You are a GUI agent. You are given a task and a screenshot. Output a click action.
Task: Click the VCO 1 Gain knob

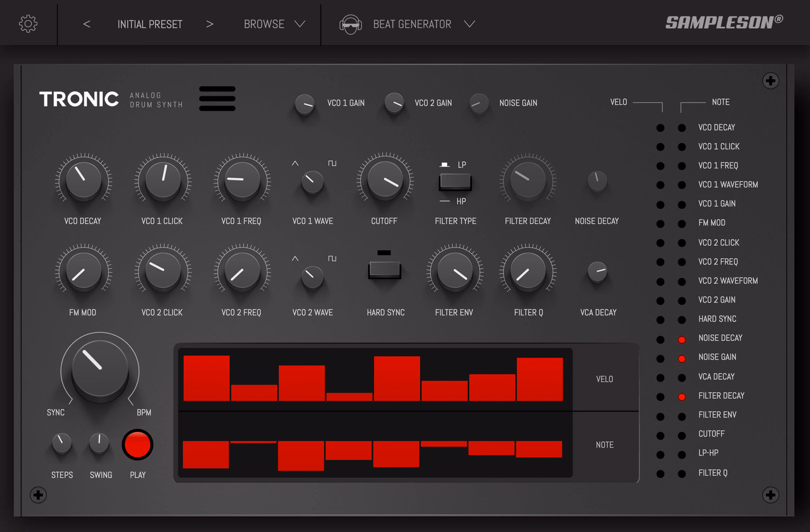pyautogui.click(x=305, y=104)
